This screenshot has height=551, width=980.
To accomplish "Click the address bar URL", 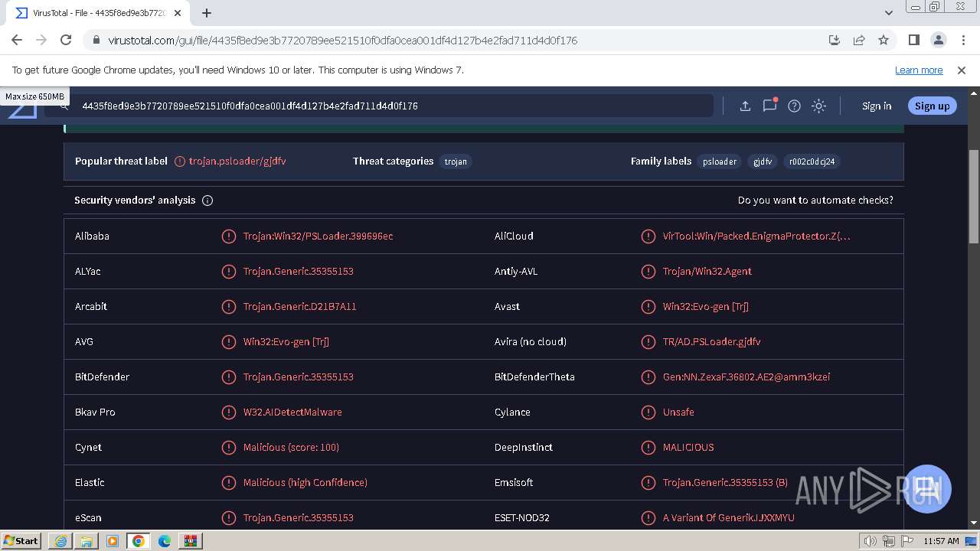I will pyautogui.click(x=342, y=40).
